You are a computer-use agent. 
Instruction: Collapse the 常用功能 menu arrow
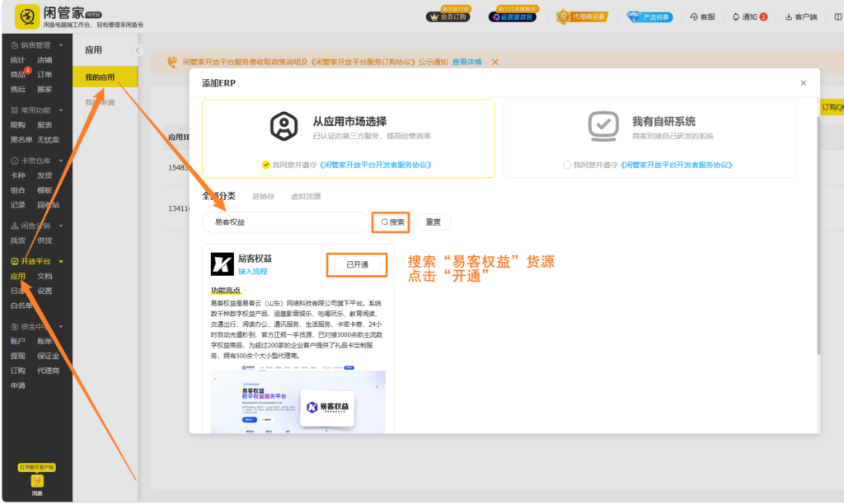pos(61,110)
